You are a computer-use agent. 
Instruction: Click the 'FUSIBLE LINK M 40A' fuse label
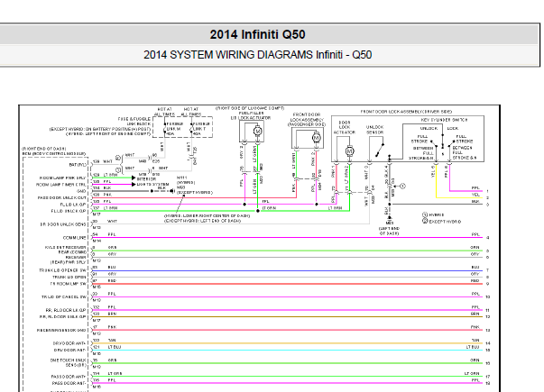(x=173, y=129)
